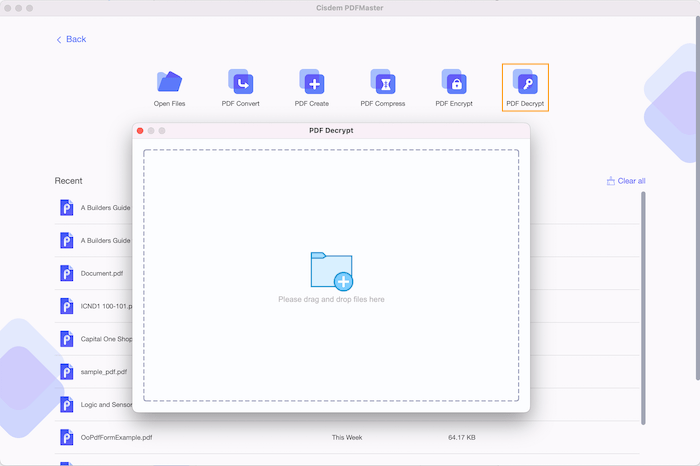Select the PDF Decrypt tool
The image size is (700, 466).
(x=525, y=87)
